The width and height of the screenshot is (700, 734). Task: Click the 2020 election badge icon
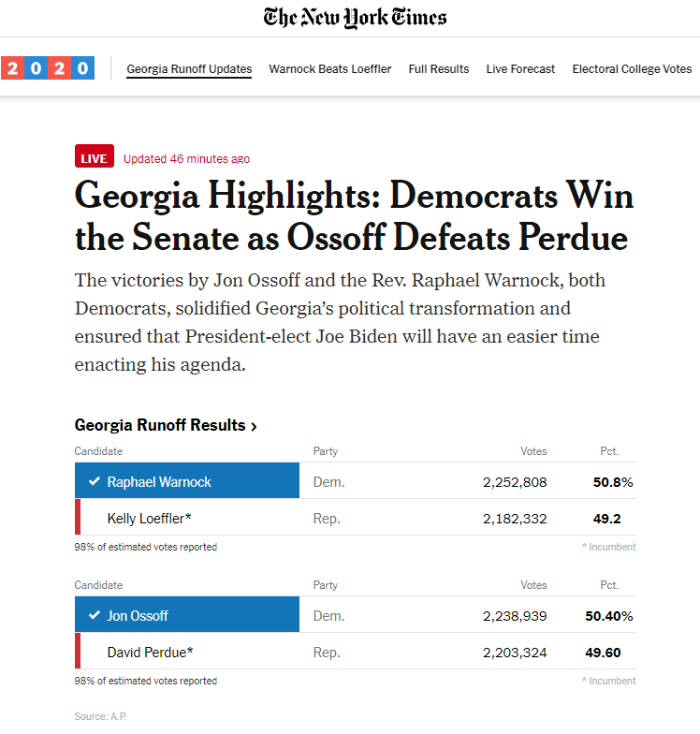(x=48, y=68)
